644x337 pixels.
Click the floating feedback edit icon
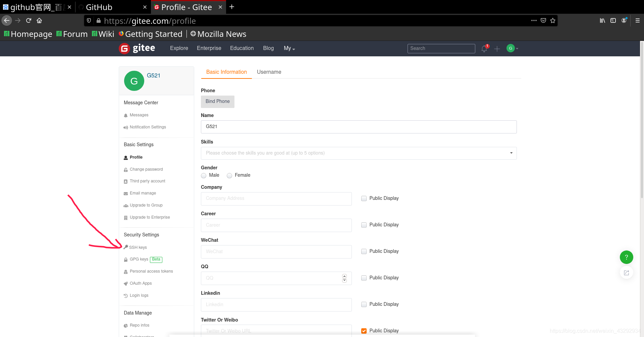click(626, 273)
